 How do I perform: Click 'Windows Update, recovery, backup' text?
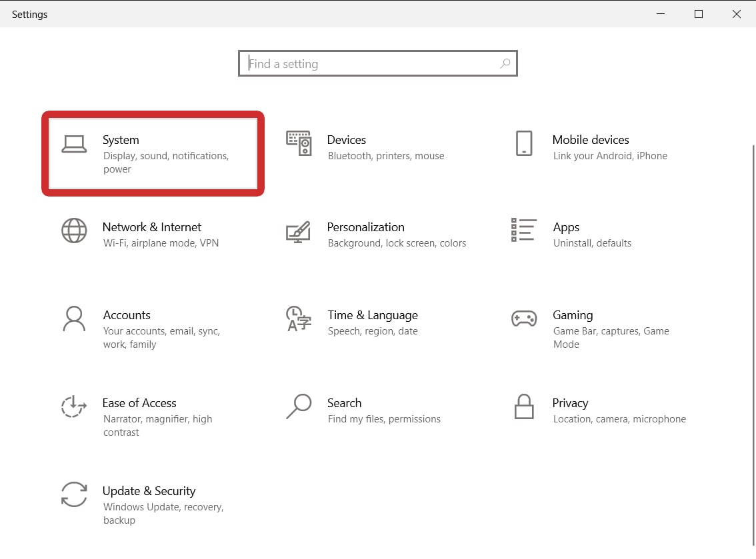point(163,514)
